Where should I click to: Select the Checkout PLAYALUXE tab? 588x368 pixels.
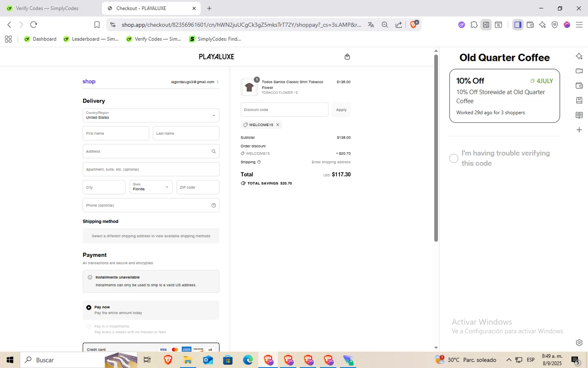[x=151, y=8]
